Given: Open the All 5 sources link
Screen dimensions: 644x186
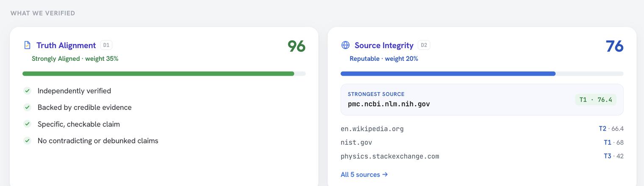Looking at the screenshot, I should (364, 174).
